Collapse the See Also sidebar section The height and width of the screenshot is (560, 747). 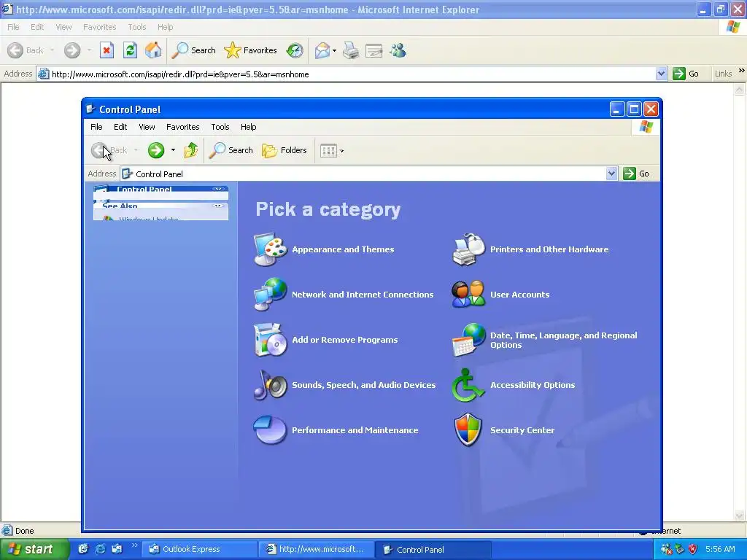click(x=218, y=206)
